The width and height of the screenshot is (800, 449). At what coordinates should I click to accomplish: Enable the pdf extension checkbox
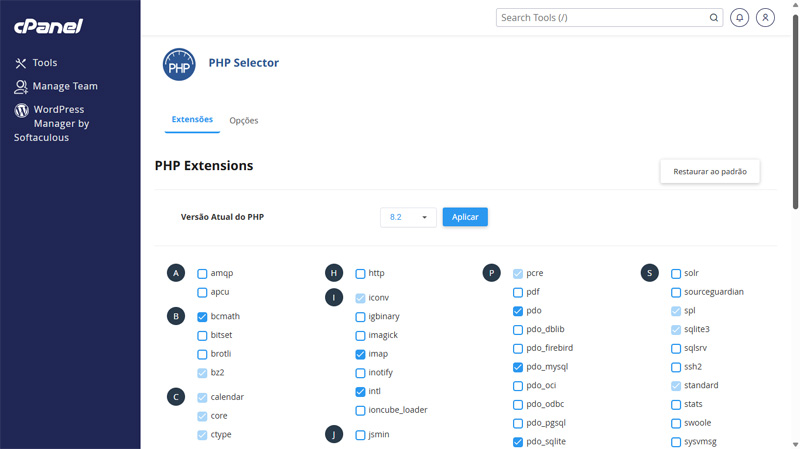point(518,293)
